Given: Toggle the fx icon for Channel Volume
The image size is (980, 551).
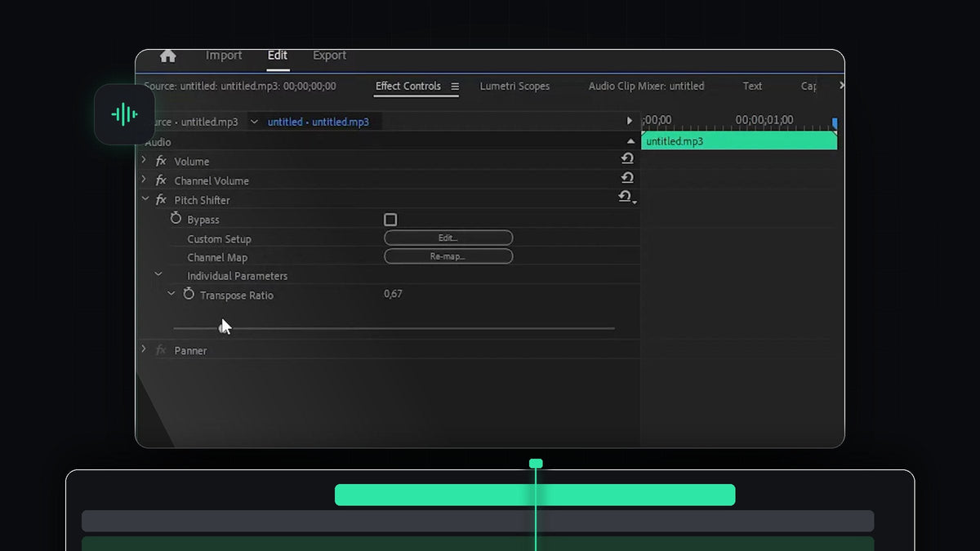Looking at the screenshot, I should (161, 180).
